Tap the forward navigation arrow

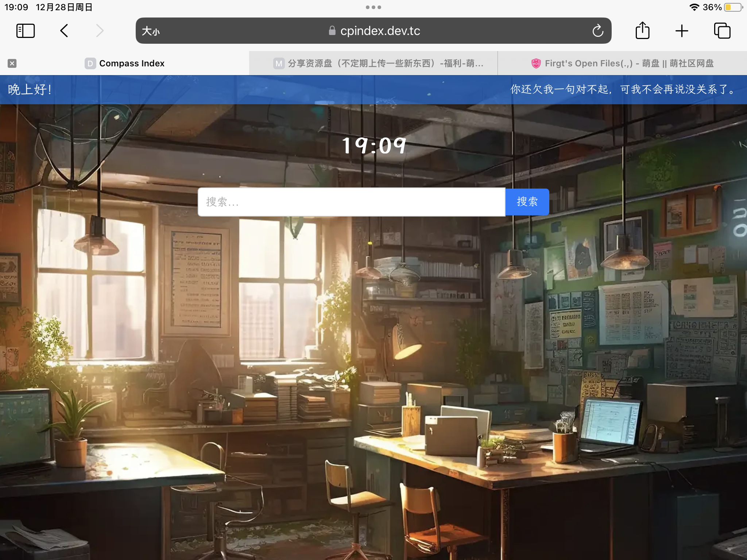100,31
